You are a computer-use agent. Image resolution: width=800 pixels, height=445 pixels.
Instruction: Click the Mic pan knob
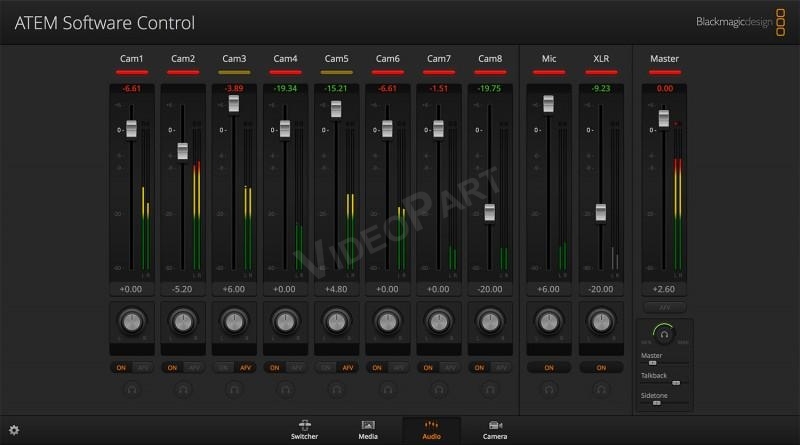coord(549,322)
